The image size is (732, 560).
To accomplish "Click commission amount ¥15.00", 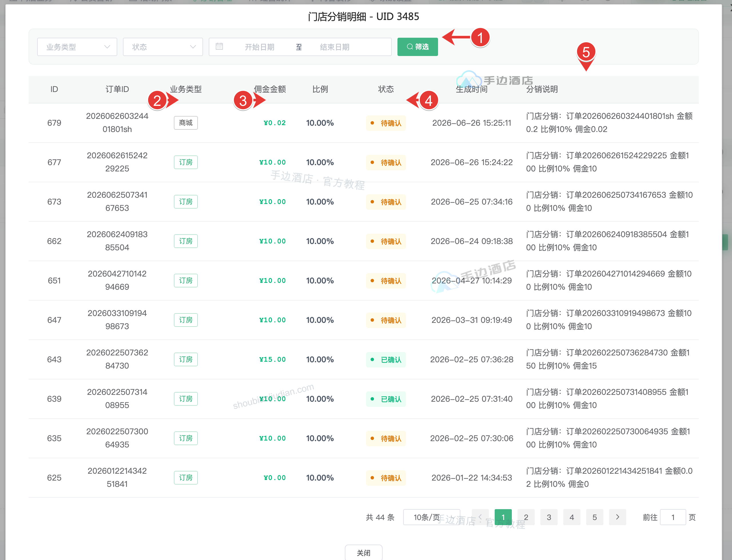I will 272,359.
